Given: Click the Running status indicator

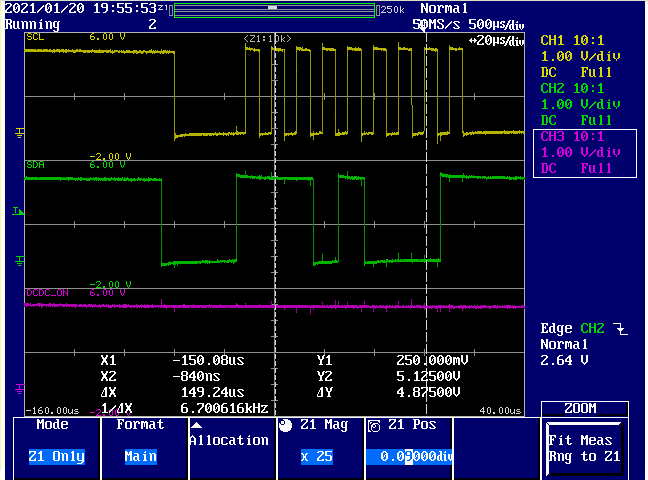Looking at the screenshot, I should coord(32,25).
